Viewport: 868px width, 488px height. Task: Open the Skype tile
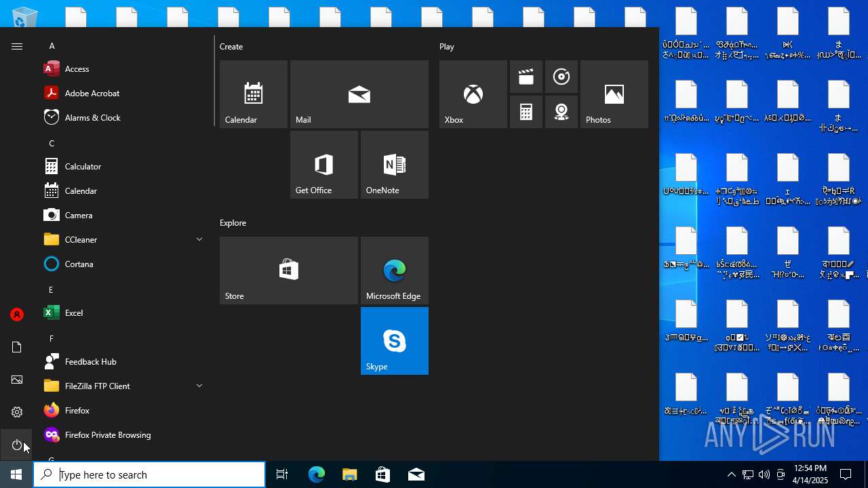point(395,341)
